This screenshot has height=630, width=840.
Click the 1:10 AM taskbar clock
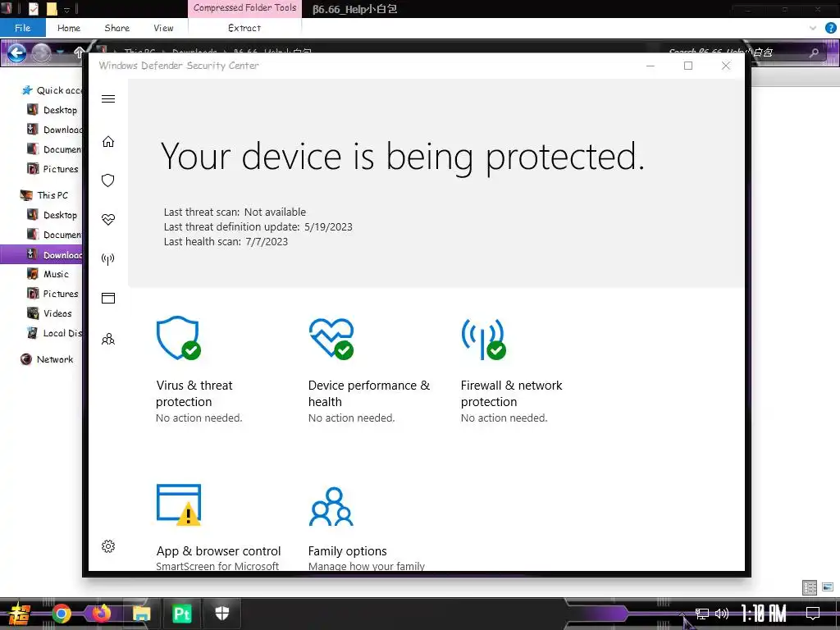click(x=764, y=614)
